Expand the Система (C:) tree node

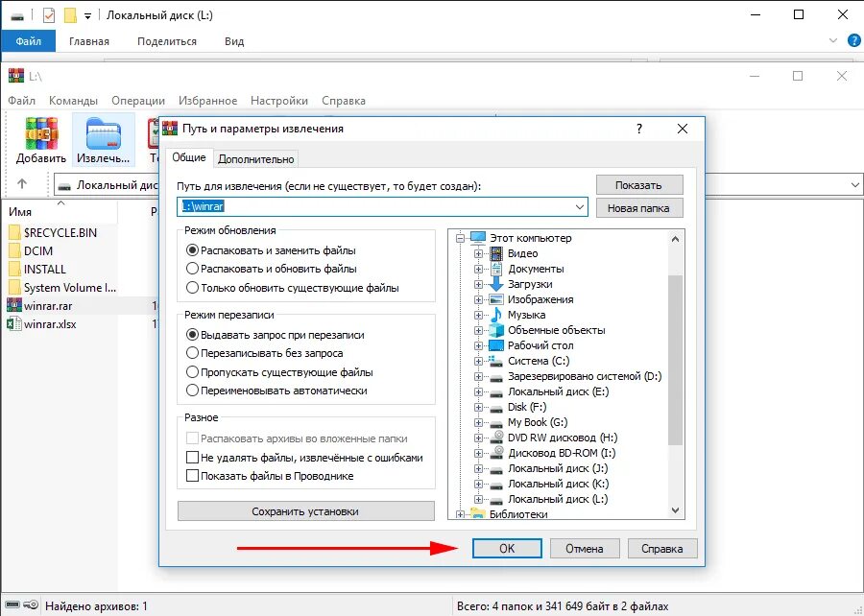click(478, 361)
